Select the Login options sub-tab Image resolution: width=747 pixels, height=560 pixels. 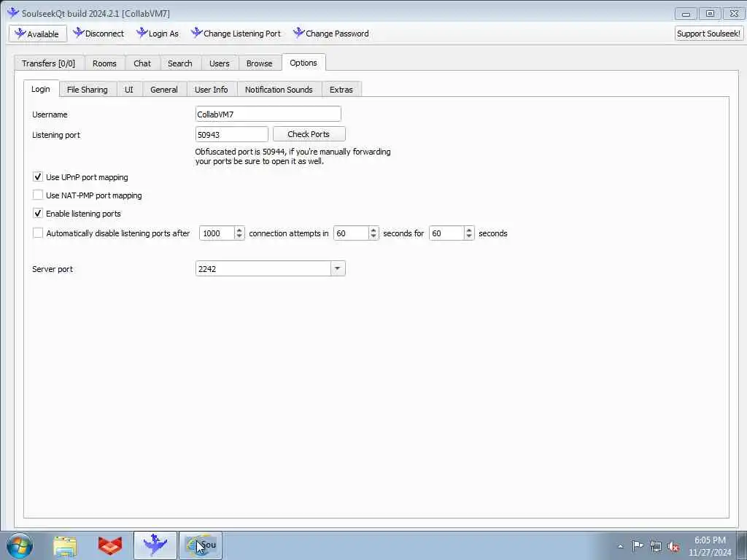point(41,89)
